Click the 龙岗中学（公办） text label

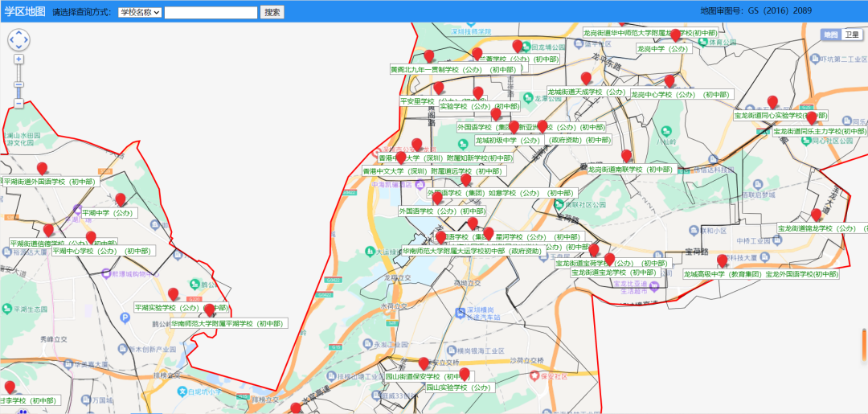click(665, 49)
